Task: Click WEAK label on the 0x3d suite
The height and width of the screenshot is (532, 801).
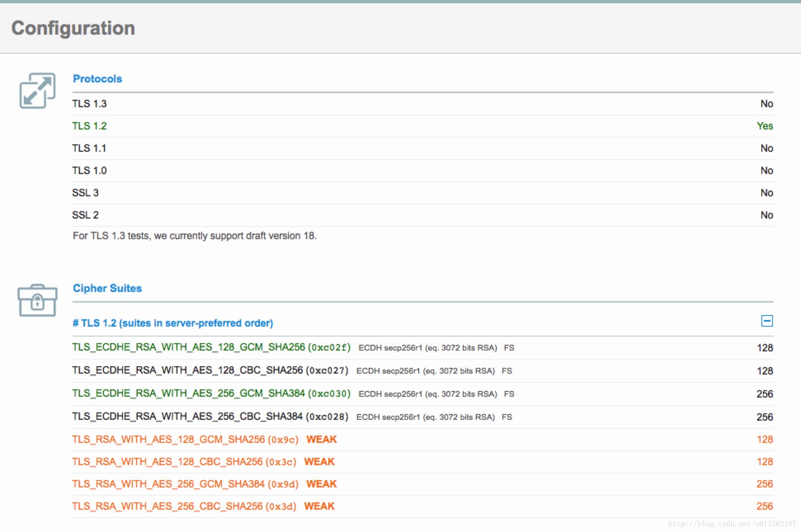Action: [319, 506]
